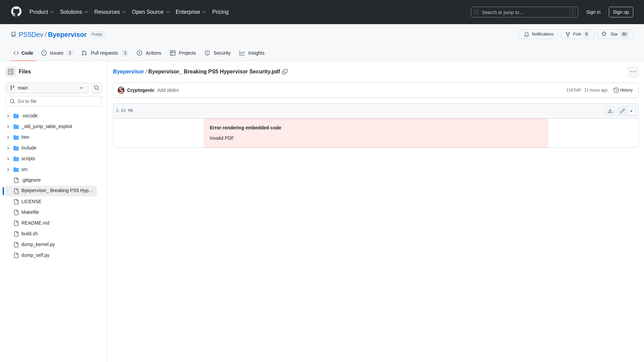Switch to the Projects tab
Image resolution: width=644 pixels, height=362 pixels.
pyautogui.click(x=183, y=53)
